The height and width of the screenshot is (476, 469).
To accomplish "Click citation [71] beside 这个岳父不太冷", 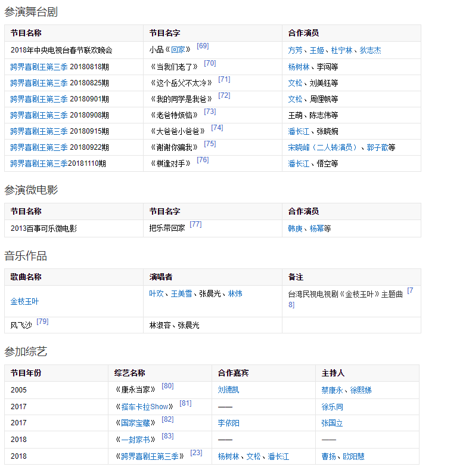I will 224,79.
